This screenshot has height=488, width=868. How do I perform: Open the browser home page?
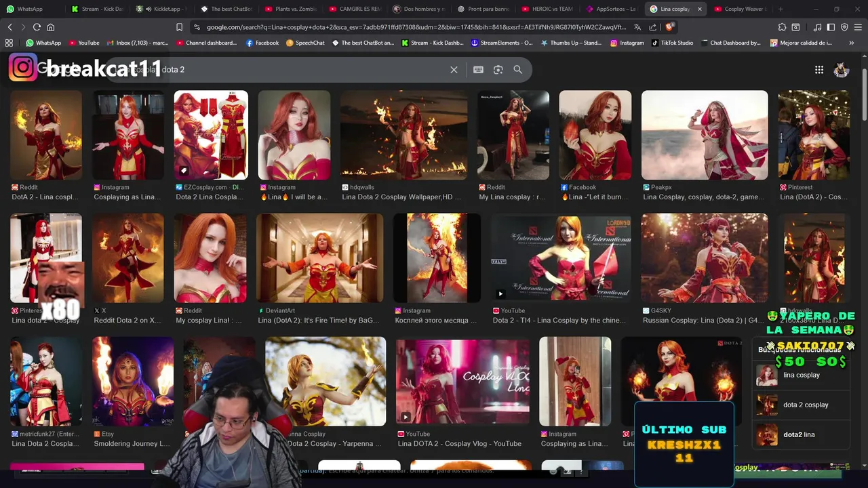coord(50,27)
